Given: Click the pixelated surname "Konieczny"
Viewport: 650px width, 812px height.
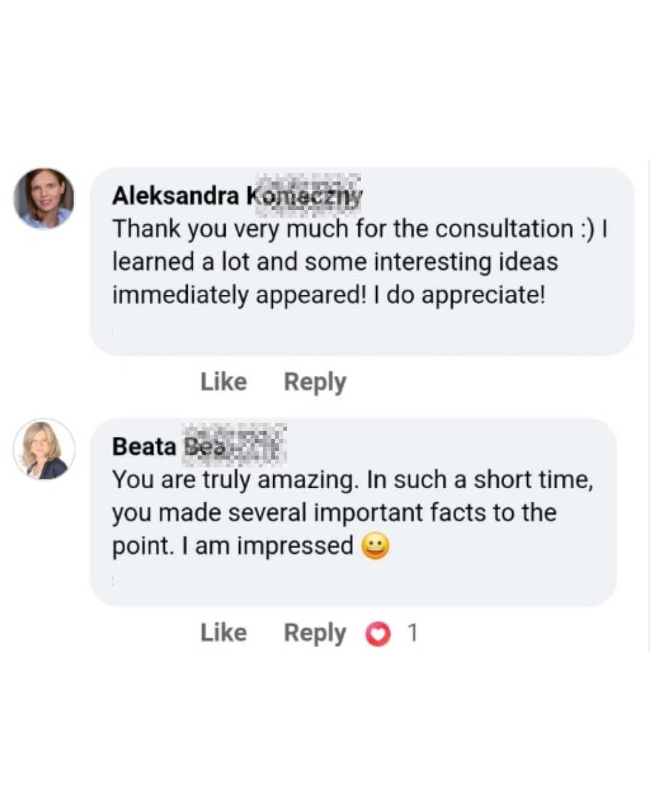Looking at the screenshot, I should click(306, 196).
